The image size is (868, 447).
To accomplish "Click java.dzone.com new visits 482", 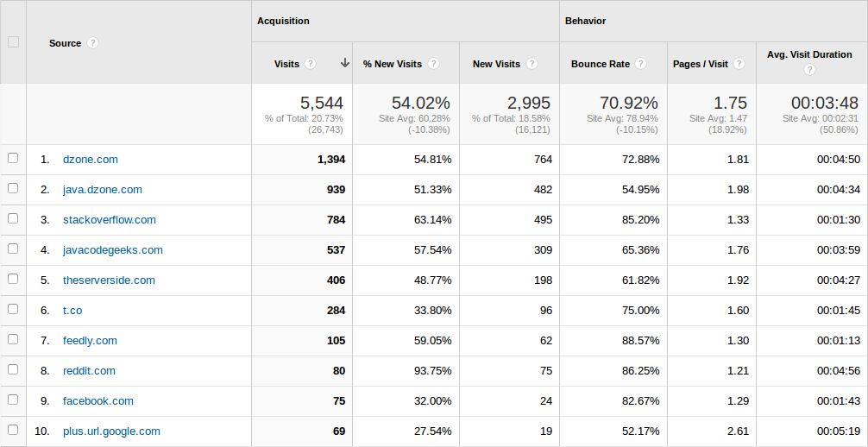I will (543, 190).
